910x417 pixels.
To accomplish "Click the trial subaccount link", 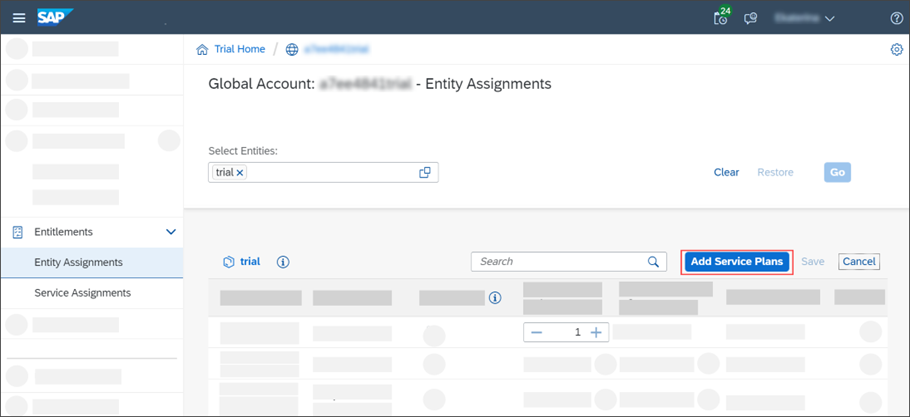I will click(250, 262).
